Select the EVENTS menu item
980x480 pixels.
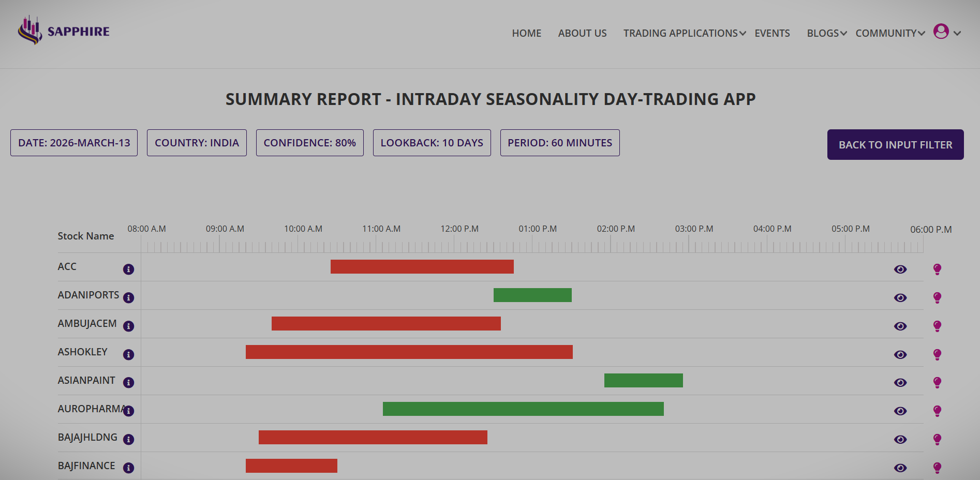(772, 33)
